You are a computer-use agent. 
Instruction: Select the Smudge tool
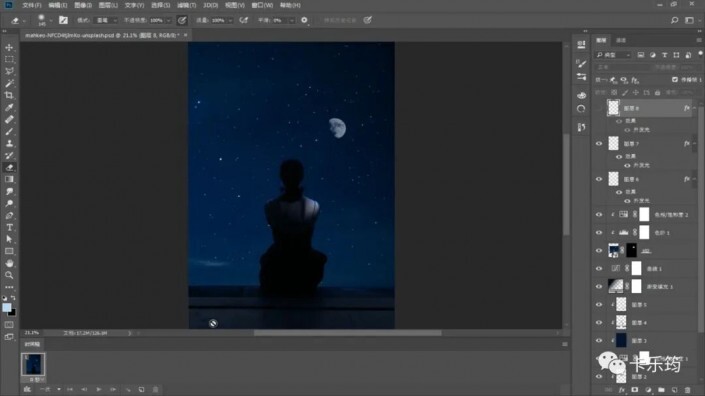(x=9, y=191)
